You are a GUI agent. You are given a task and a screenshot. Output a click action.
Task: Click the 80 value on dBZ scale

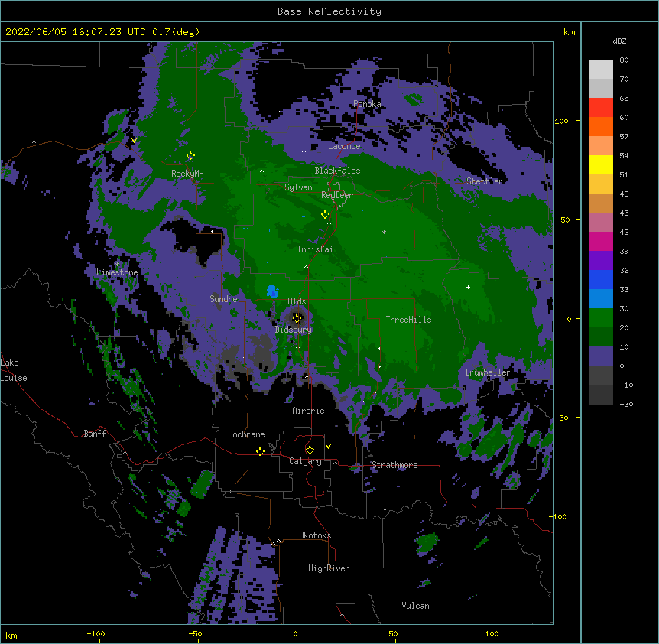[x=624, y=60]
